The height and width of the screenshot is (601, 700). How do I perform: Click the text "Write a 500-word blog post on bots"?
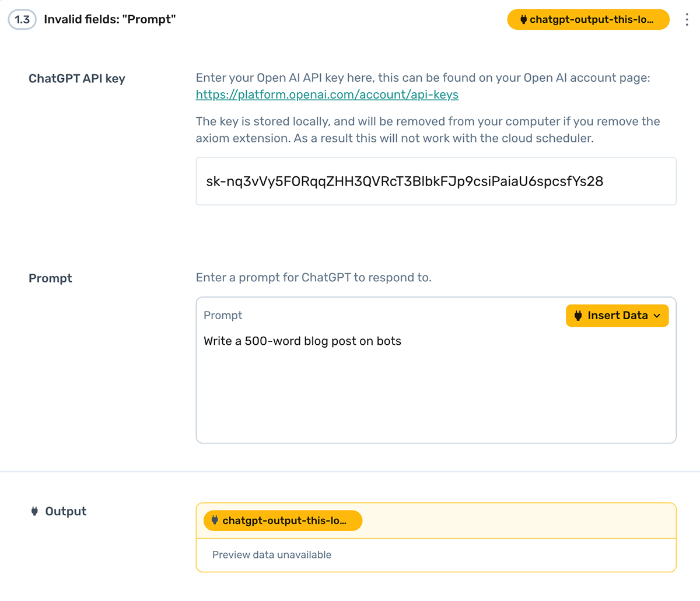tap(302, 341)
